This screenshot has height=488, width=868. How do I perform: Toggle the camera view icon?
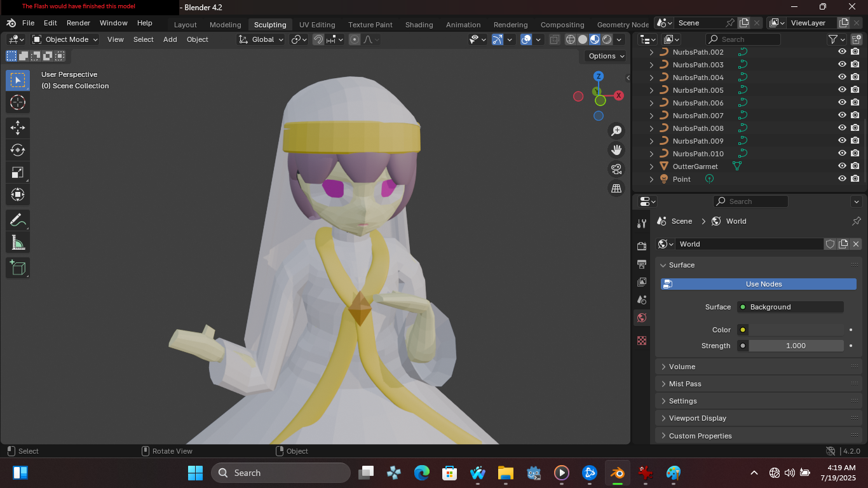click(x=616, y=169)
